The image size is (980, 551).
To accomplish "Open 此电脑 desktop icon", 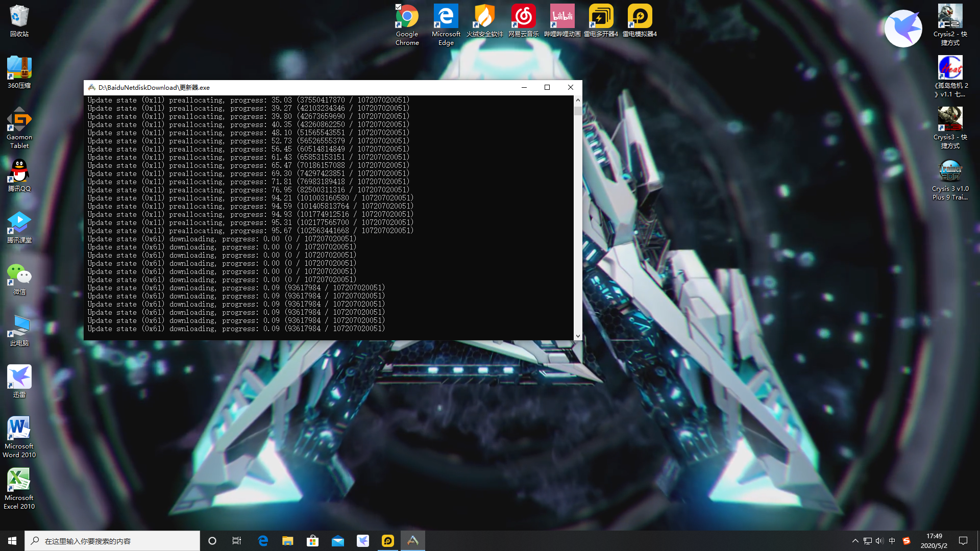I will 19,331.
